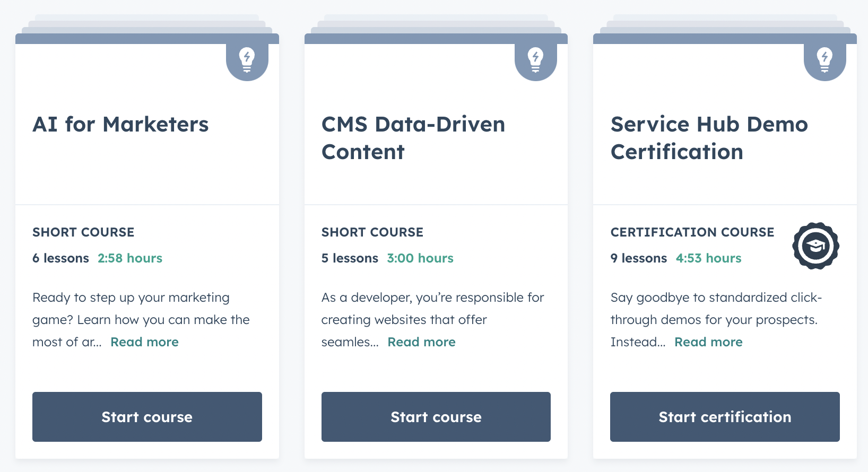Screen dimensions: 868x472
Task: Click the Certification Course label
Action: coord(692,232)
